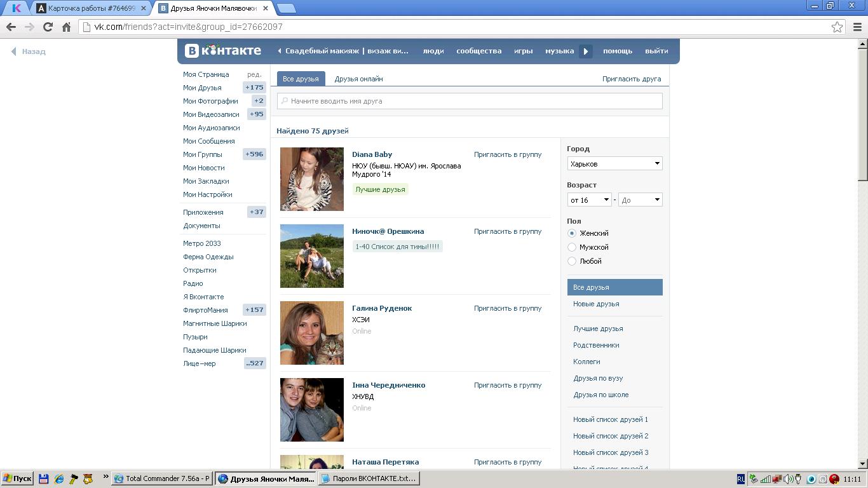Screen dimensions: 868x488
Task: Open the Пуск start button
Action: (x=17, y=478)
